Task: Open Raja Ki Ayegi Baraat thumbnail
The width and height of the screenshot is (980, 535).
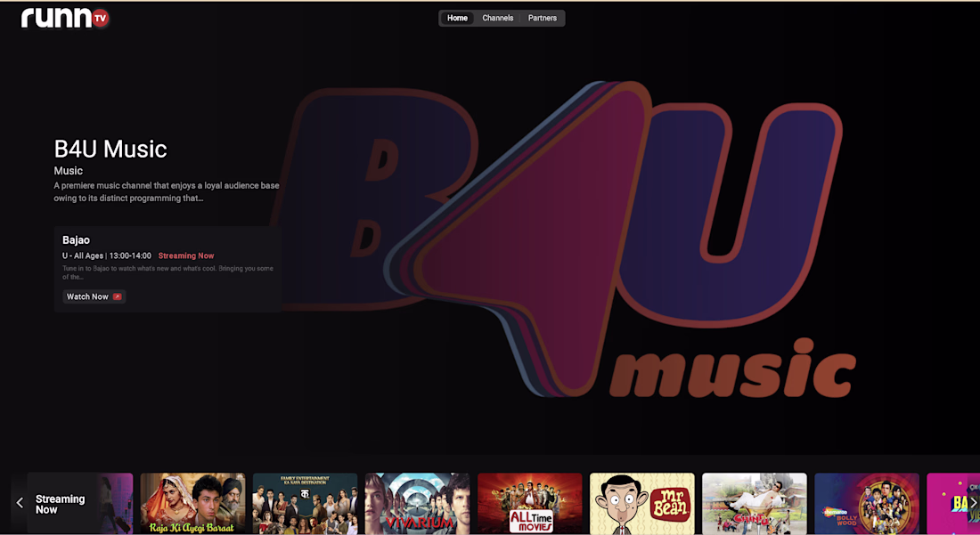Action: tap(192, 503)
